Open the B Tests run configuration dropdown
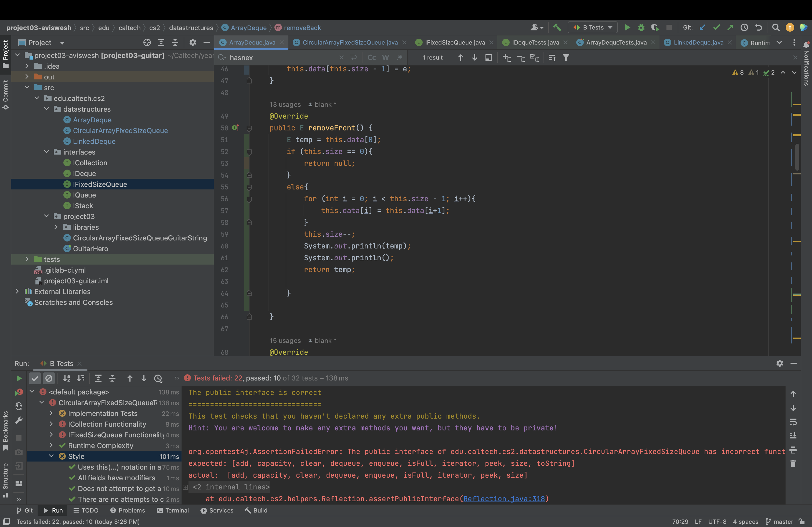 pyautogui.click(x=593, y=28)
